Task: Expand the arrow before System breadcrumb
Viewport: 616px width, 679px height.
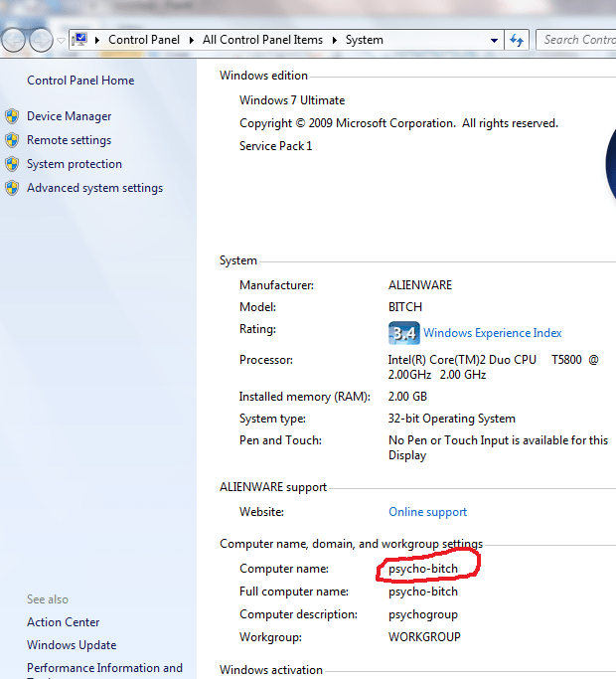Action: tap(335, 40)
